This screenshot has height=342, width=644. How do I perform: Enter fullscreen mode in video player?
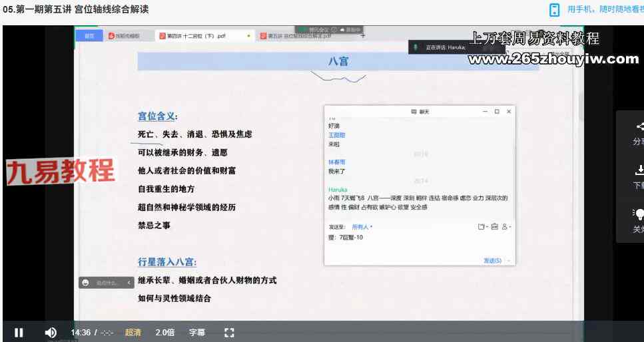pos(229,333)
